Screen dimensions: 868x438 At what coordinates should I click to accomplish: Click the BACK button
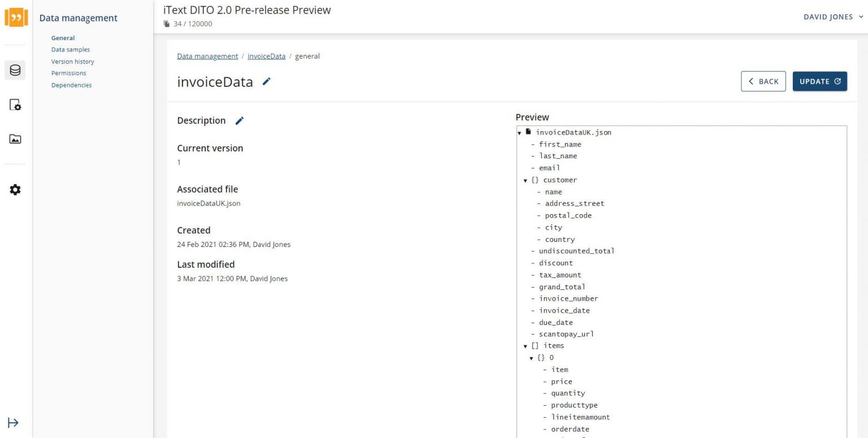click(x=763, y=81)
